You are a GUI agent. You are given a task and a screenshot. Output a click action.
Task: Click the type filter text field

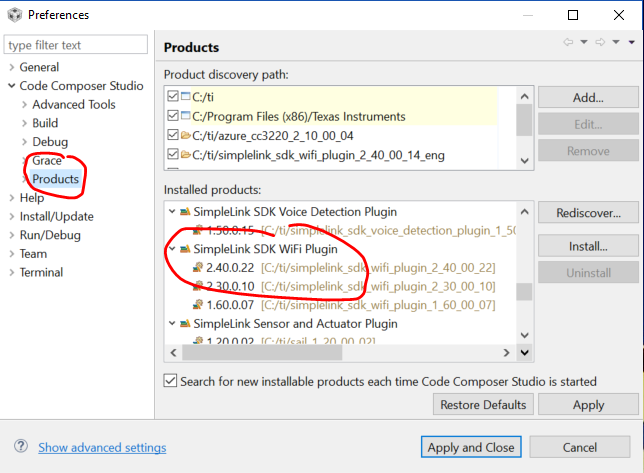pos(78,45)
